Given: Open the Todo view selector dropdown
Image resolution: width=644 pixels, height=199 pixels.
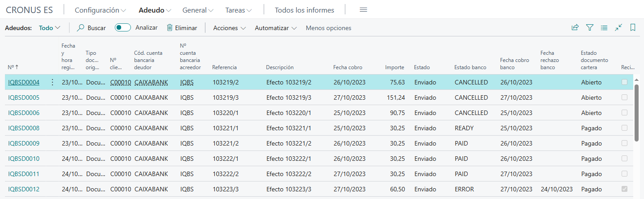Looking at the screenshot, I should click(x=49, y=28).
